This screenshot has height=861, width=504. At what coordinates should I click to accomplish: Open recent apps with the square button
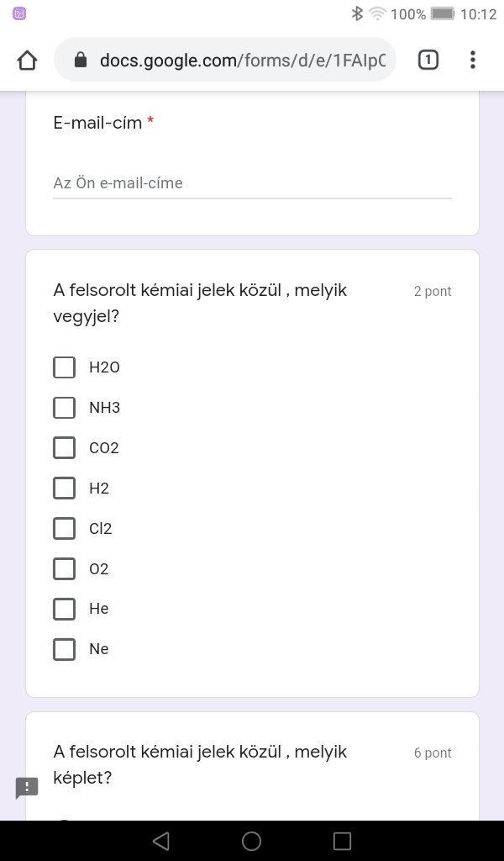click(x=342, y=841)
